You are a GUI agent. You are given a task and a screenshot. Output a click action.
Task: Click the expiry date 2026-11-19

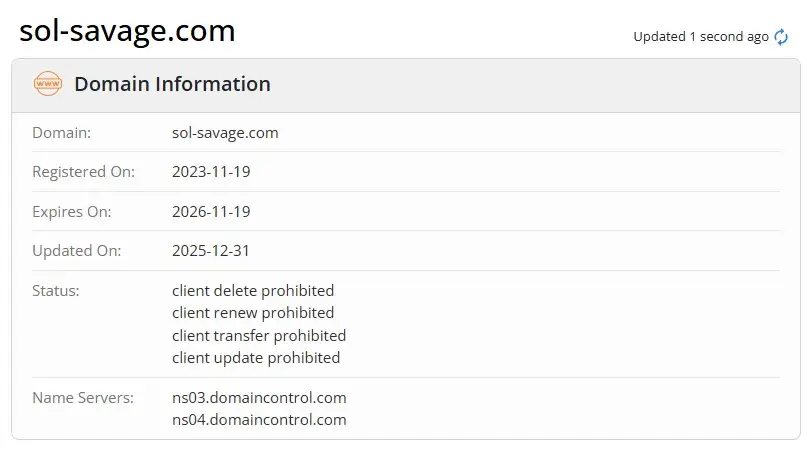211,212
